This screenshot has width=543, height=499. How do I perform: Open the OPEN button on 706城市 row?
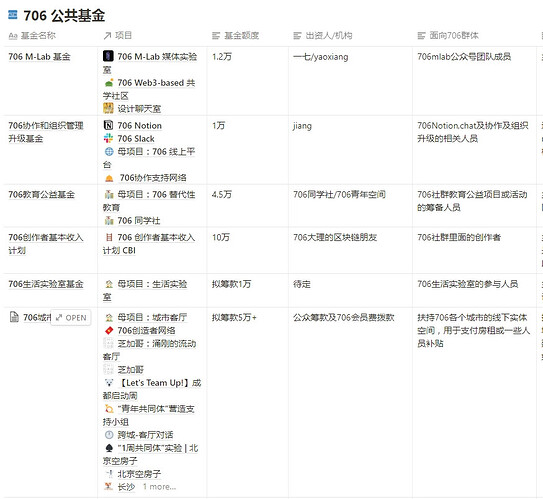[x=71, y=318]
